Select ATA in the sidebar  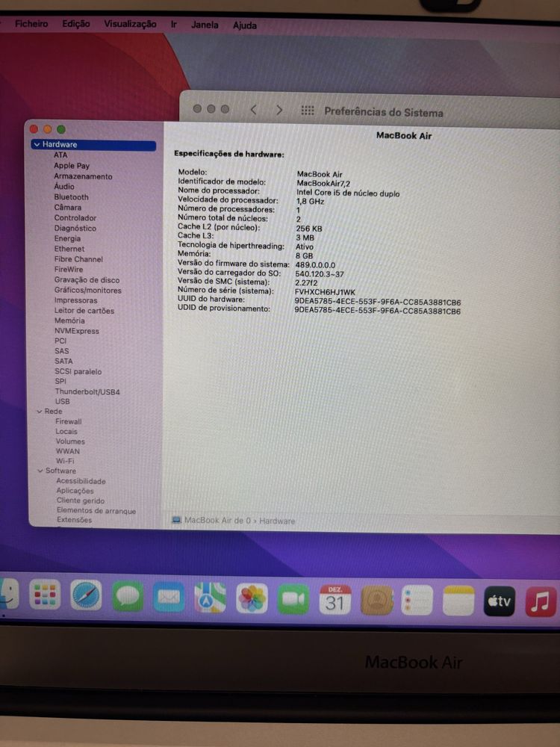(x=60, y=155)
